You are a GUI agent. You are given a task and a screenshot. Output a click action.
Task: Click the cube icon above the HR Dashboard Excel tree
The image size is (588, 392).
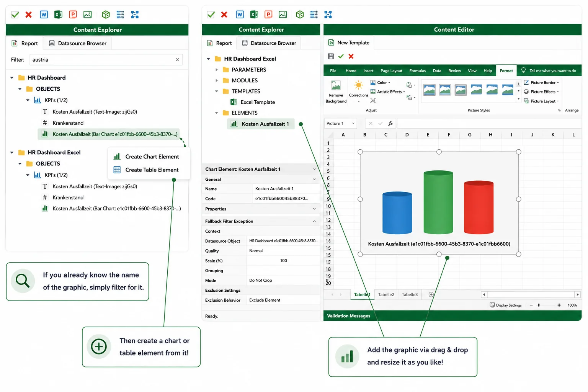pyautogui.click(x=300, y=15)
